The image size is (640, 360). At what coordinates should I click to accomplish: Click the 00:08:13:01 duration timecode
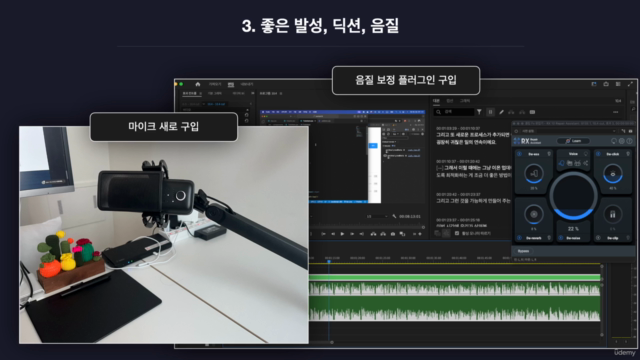pos(410,216)
